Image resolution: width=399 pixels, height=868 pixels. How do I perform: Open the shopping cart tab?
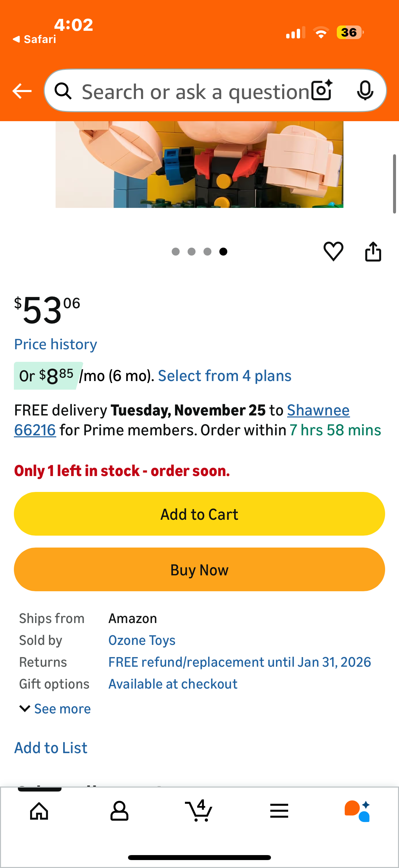pos(199,811)
